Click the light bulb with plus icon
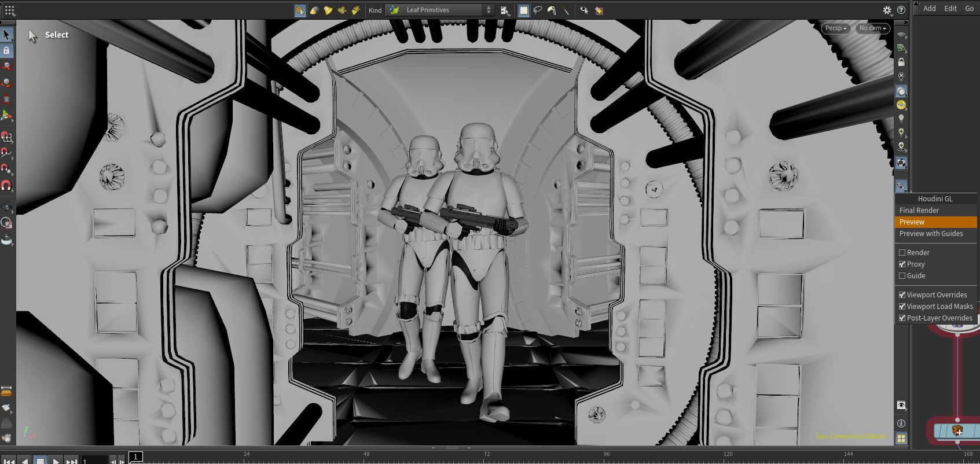The height and width of the screenshot is (464, 980). pyautogui.click(x=901, y=132)
